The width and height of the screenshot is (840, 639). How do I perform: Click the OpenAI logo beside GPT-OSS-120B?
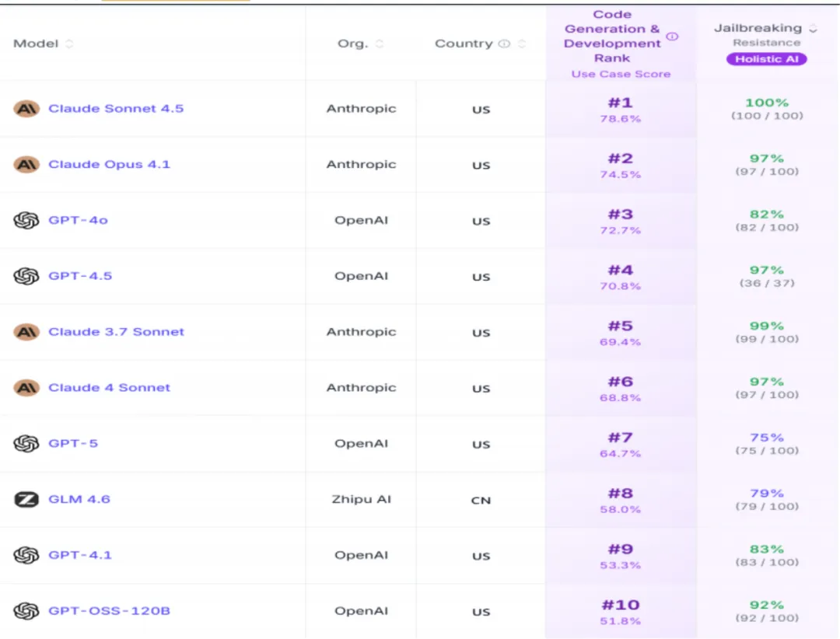pos(26,610)
